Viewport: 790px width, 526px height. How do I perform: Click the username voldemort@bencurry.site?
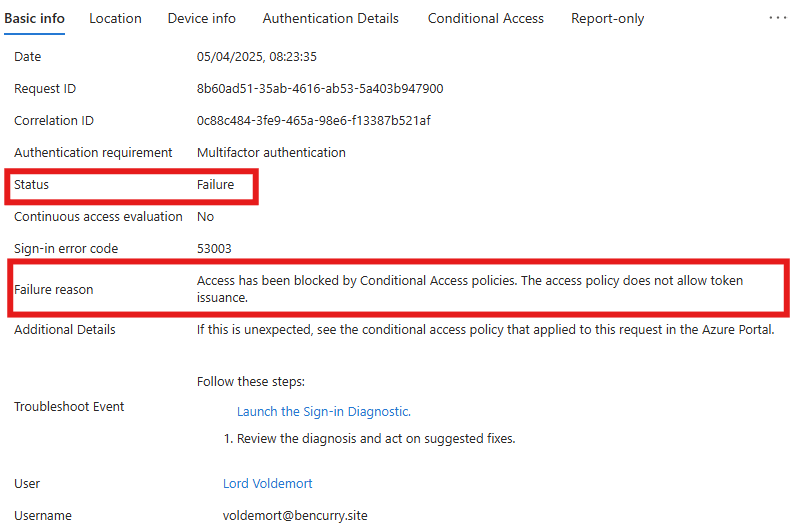[295, 516]
